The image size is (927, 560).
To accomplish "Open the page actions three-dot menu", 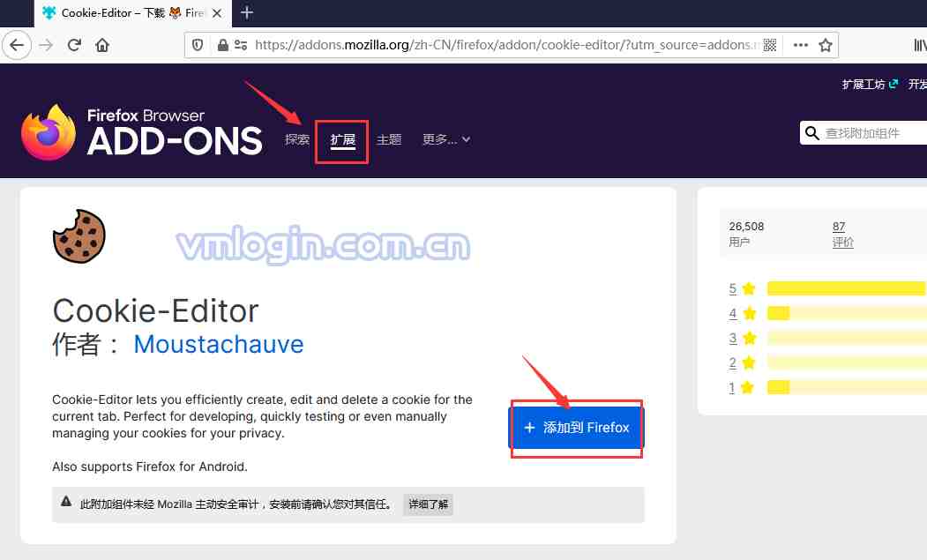I will [x=801, y=45].
